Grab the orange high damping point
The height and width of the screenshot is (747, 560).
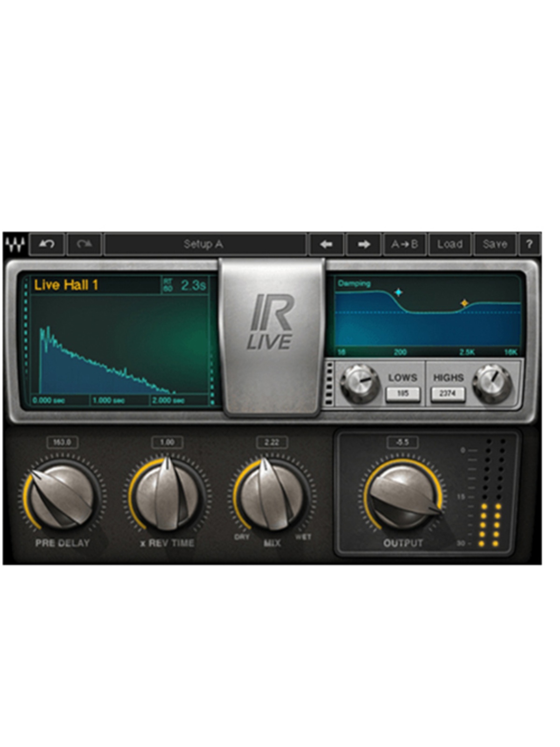click(464, 303)
